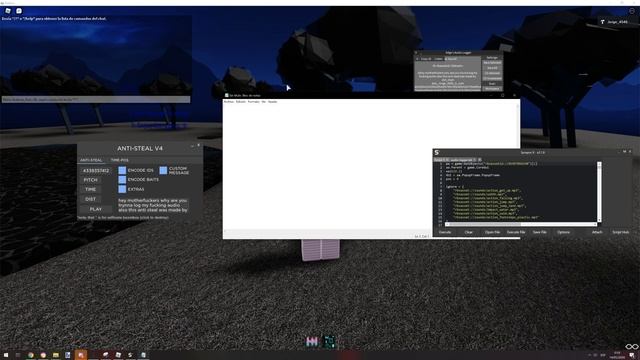Open the Synapse X taskbar icon
Screen dimensions: 640x360
tap(131, 355)
